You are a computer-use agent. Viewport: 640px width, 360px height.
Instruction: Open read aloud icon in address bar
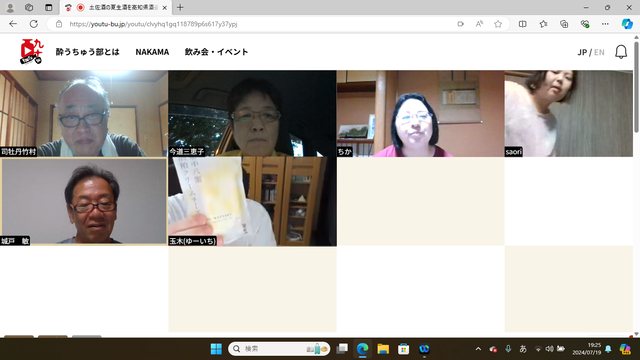[479, 24]
